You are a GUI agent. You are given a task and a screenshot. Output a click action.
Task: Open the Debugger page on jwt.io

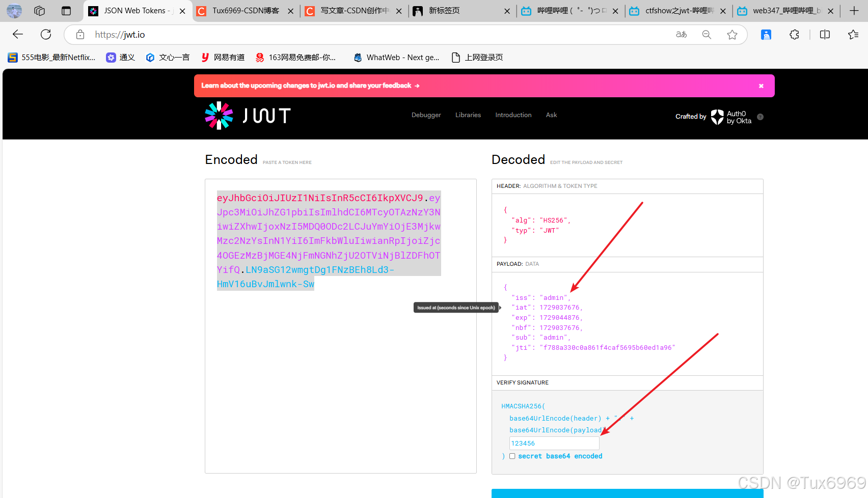426,115
